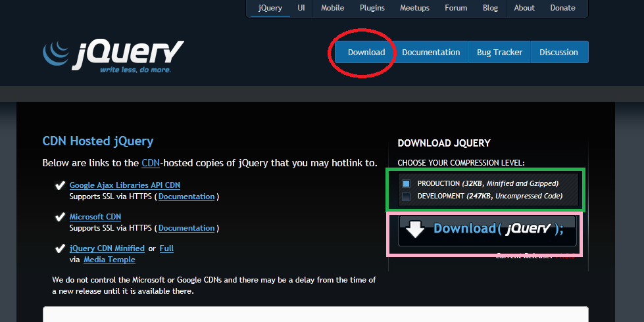
Task: Click the 'write less, do more.' tagline
Action: pos(136,70)
